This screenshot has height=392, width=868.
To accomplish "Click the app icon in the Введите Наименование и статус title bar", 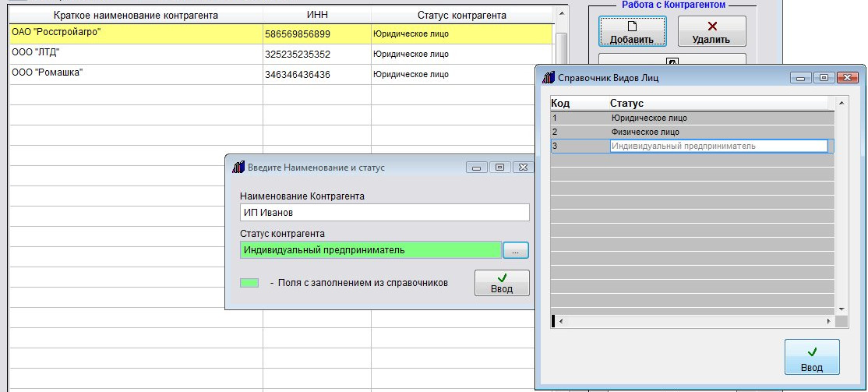I will (238, 168).
